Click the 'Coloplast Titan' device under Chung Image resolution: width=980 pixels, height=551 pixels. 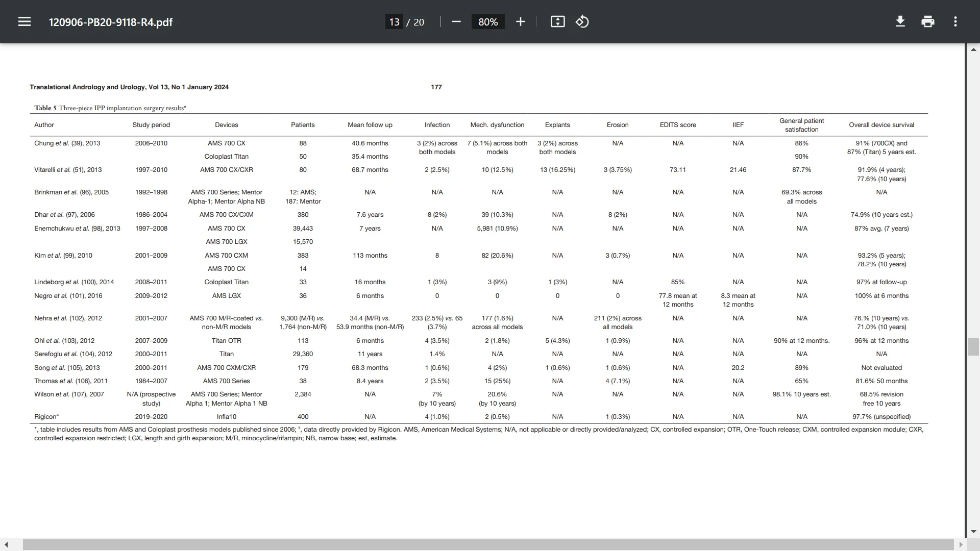(x=227, y=157)
